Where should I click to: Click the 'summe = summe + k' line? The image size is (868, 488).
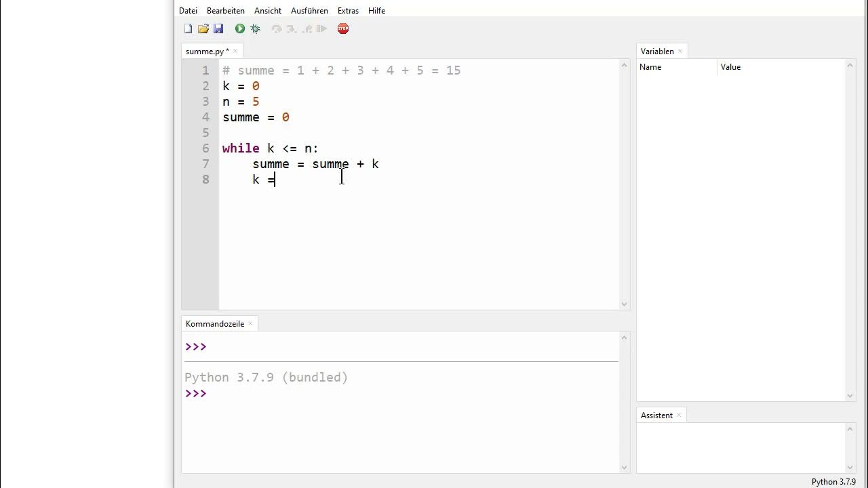pos(316,164)
